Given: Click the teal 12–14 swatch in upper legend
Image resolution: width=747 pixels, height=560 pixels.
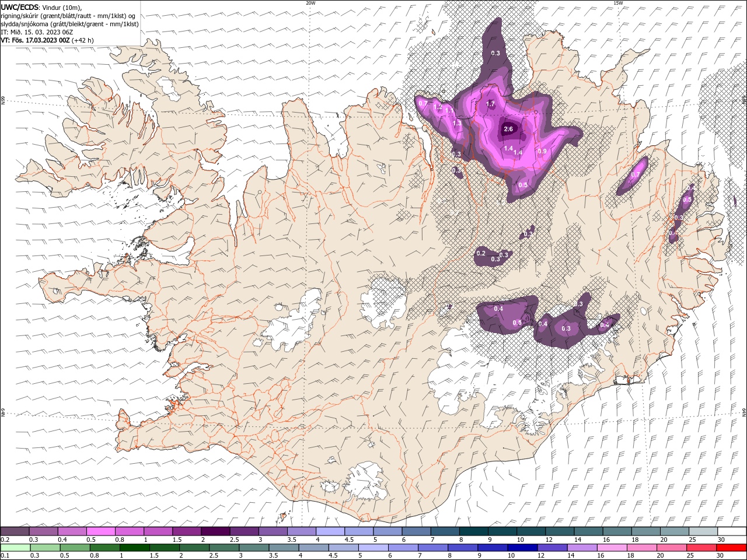Looking at the screenshot, I should (560, 531).
